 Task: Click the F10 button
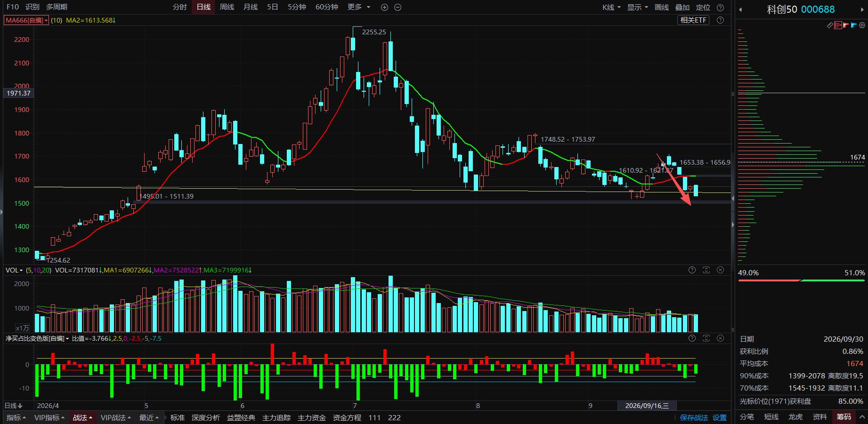click(13, 7)
